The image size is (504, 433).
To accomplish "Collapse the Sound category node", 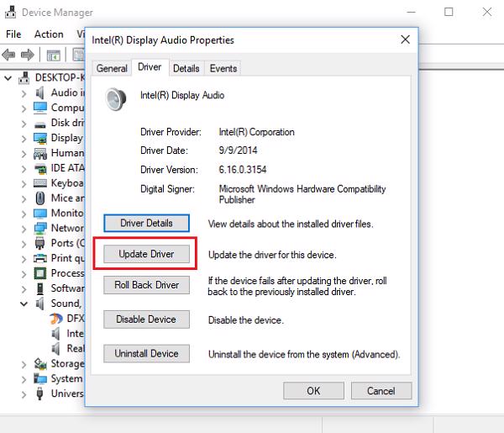I will coord(24,304).
